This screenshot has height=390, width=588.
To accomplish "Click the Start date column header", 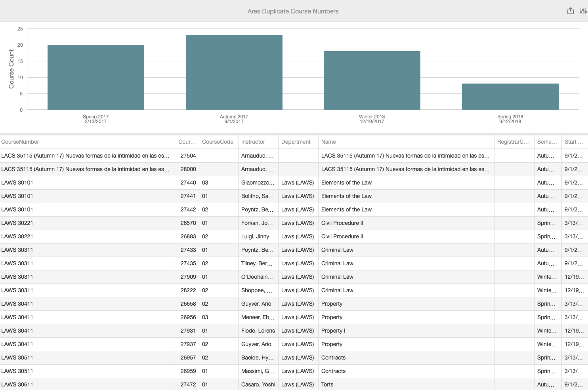I will tap(574, 142).
